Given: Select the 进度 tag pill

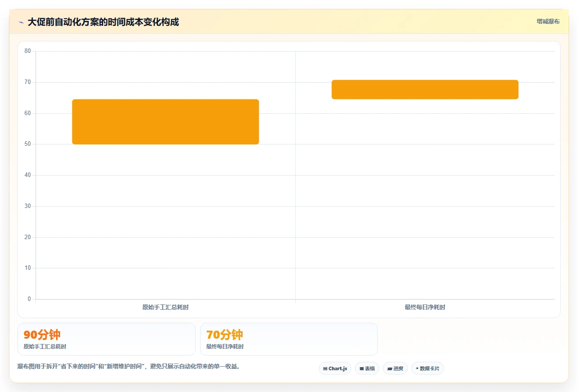Looking at the screenshot, I should tap(395, 368).
